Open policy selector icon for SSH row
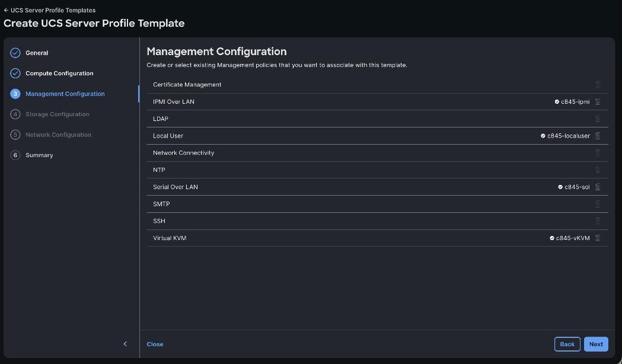The width and height of the screenshot is (622, 364). (598, 221)
